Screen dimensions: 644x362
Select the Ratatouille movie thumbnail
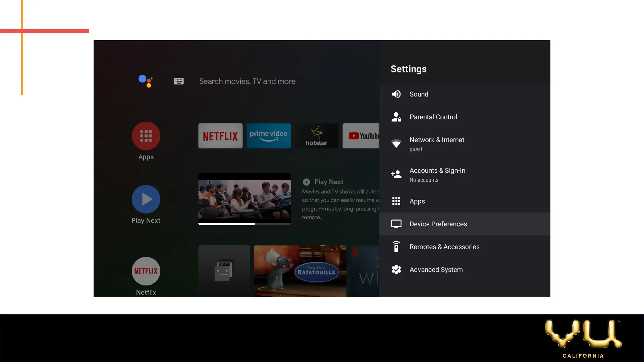(x=300, y=271)
